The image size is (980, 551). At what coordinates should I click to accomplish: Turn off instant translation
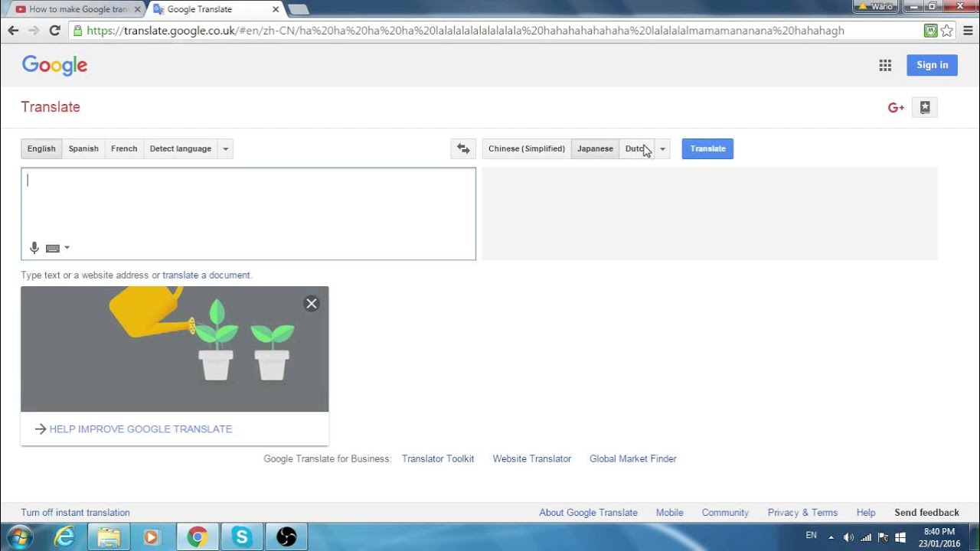(x=75, y=513)
